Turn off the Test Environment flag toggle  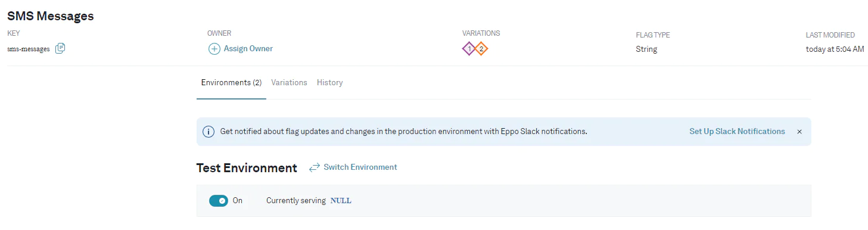[x=219, y=201]
